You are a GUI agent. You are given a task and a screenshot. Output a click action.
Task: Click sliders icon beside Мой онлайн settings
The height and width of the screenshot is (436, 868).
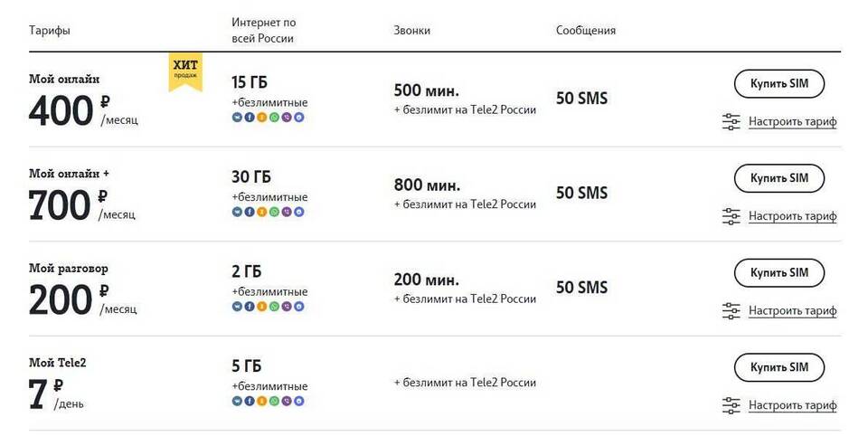[731, 122]
